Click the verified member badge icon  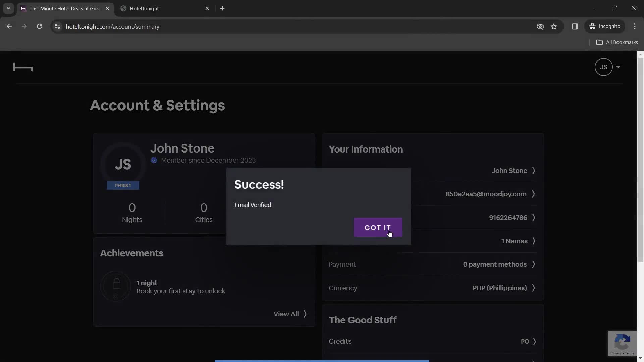tap(154, 160)
